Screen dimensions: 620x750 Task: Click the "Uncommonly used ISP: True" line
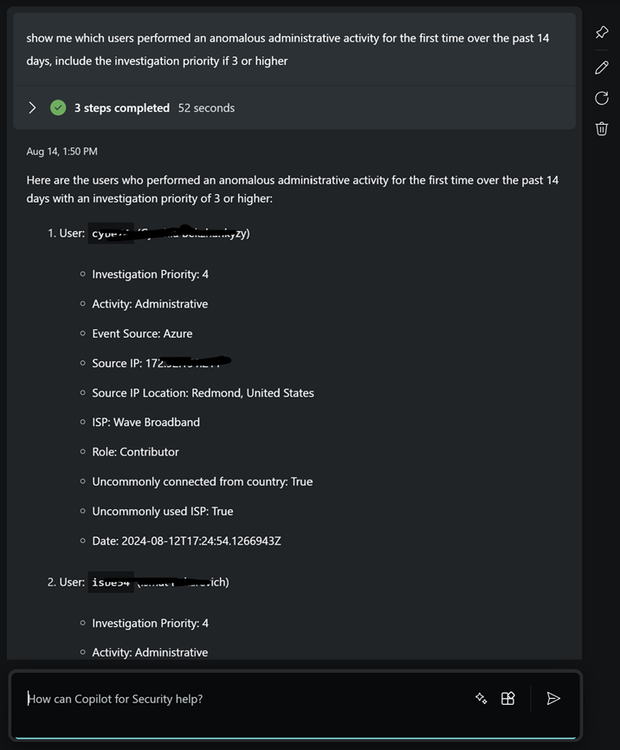click(162, 511)
